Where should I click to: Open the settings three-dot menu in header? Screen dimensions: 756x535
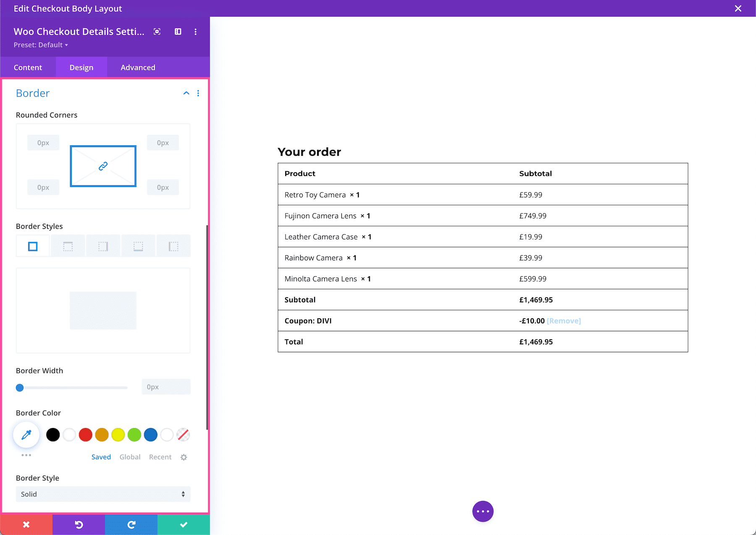(195, 31)
